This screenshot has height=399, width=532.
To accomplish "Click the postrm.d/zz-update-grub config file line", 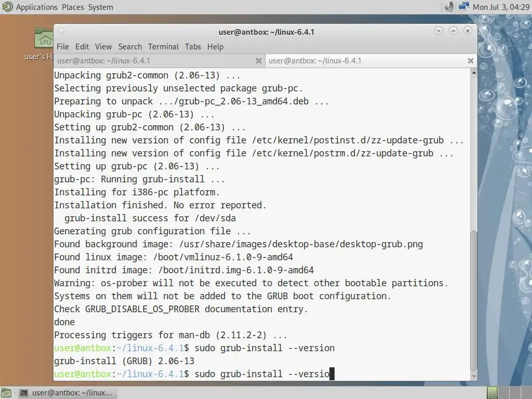I will pyautogui.click(x=254, y=153).
